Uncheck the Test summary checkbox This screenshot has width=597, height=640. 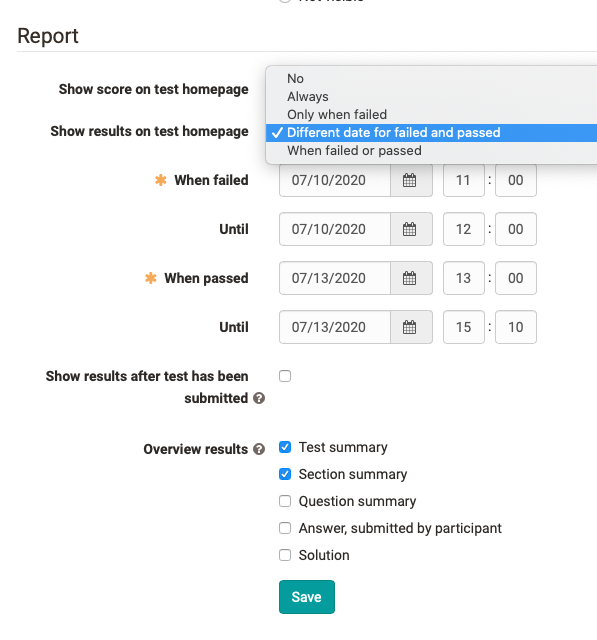click(x=285, y=447)
